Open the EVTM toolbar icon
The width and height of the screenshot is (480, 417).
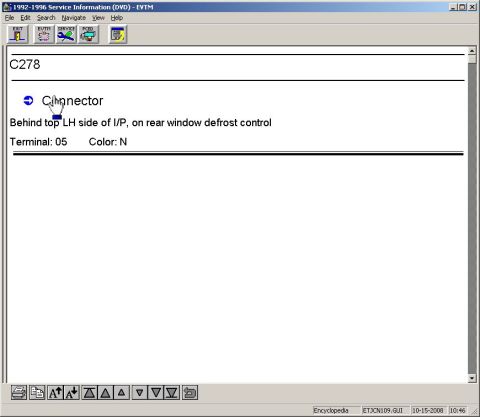[44, 34]
